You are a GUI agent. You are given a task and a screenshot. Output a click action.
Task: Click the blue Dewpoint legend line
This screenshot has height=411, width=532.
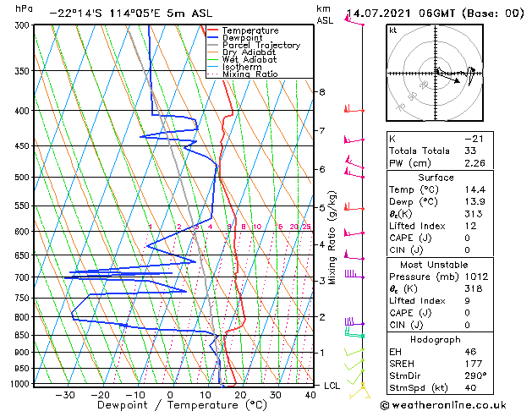[x=212, y=38]
